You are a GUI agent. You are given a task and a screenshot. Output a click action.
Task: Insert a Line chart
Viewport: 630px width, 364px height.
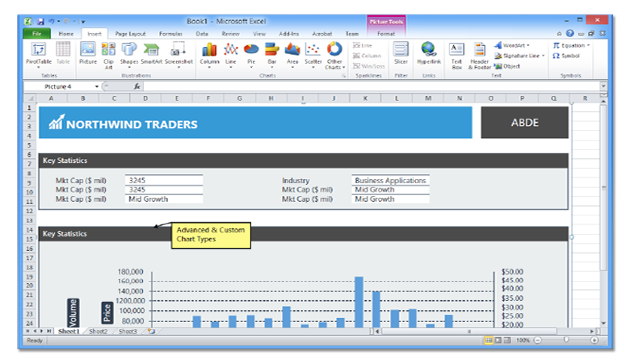click(x=231, y=54)
